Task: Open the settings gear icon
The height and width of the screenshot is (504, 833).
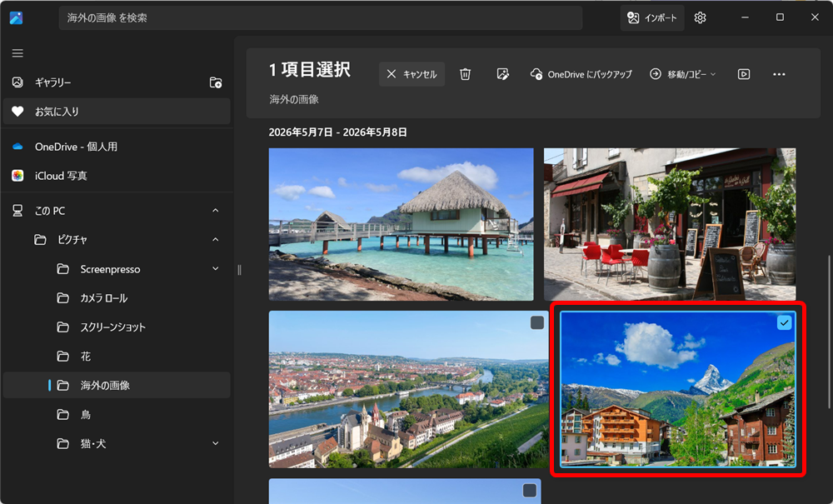Action: point(701,17)
